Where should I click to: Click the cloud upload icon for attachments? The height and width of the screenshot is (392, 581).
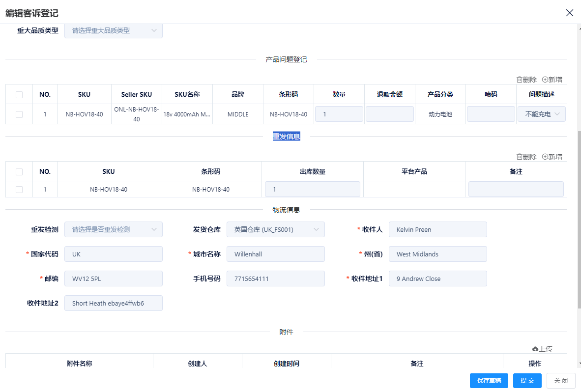tap(535, 349)
